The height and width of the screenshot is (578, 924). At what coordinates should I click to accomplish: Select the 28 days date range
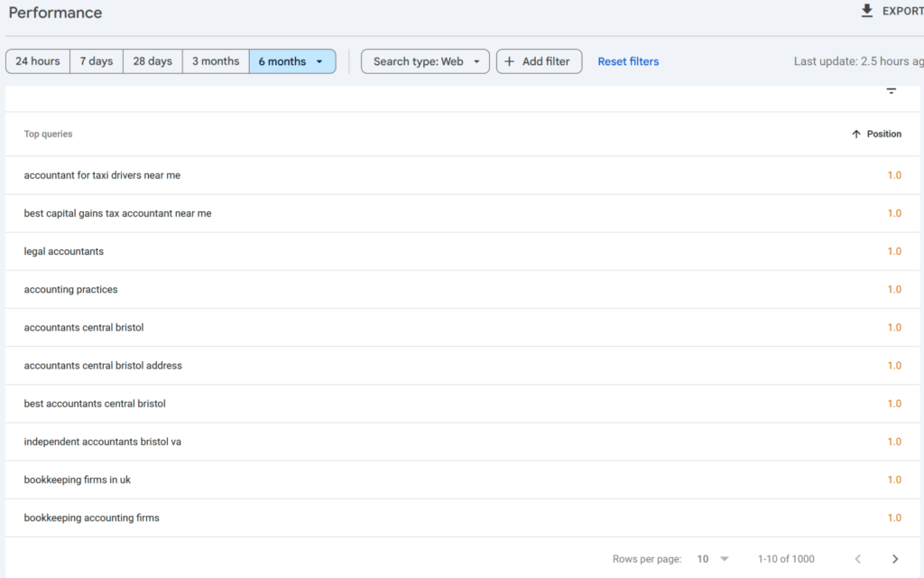[x=152, y=61]
